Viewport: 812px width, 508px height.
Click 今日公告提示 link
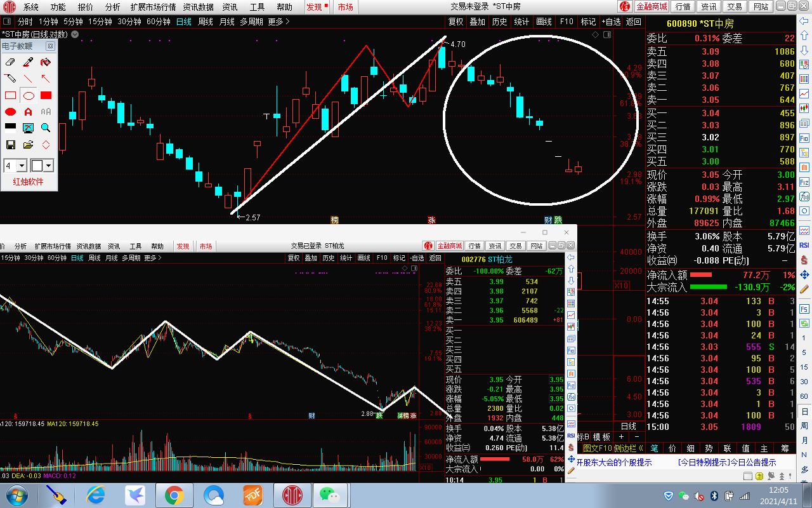tap(752, 462)
